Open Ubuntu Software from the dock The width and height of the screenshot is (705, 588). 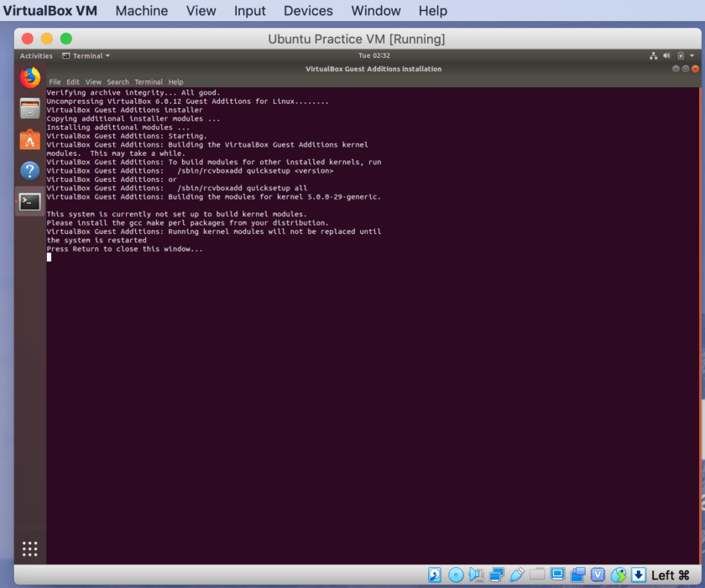pos(29,140)
